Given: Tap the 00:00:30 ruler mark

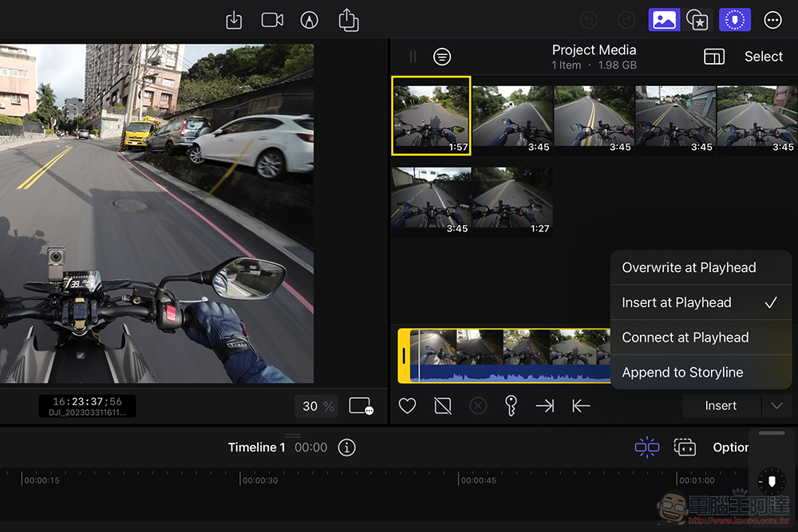Looking at the screenshot, I should tap(260, 480).
